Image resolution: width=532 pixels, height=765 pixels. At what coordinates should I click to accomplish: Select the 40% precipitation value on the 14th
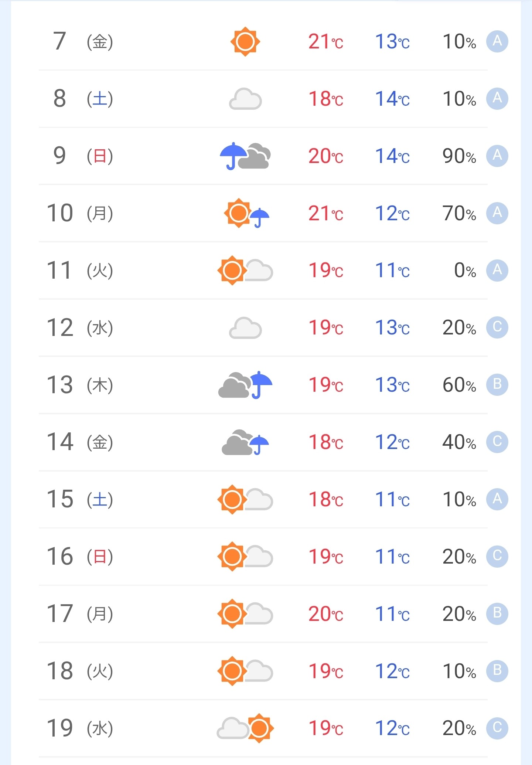(459, 442)
